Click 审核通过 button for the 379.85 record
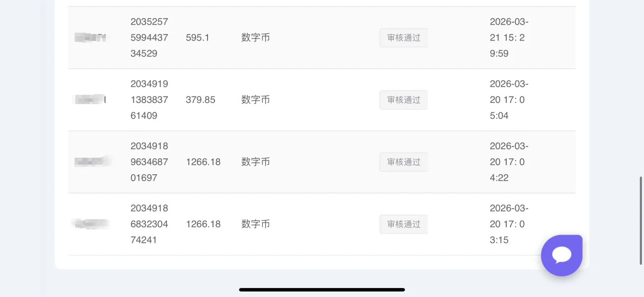 coord(403,100)
